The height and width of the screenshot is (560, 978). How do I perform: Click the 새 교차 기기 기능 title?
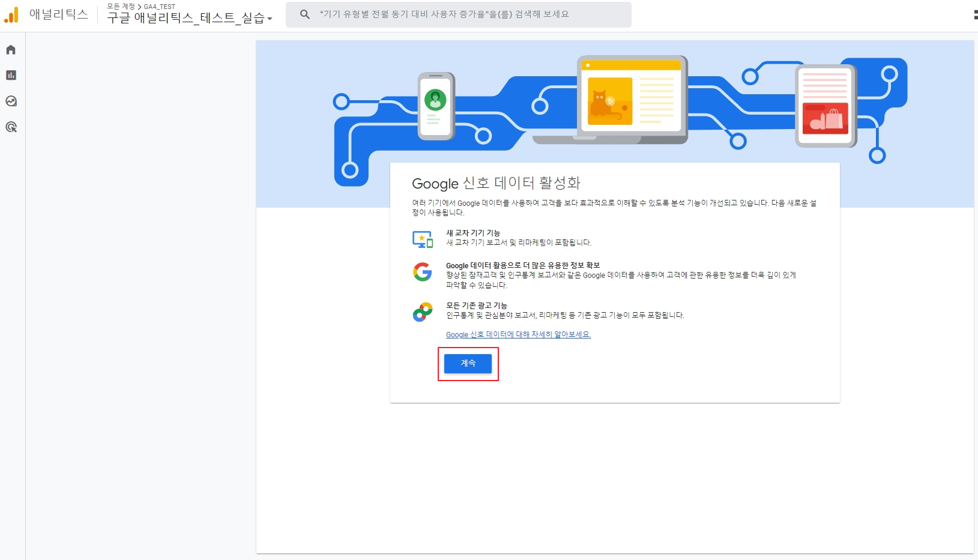pyautogui.click(x=473, y=233)
